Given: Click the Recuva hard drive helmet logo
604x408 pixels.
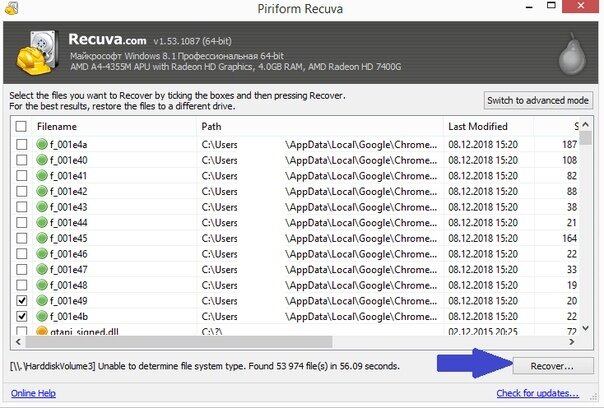Looking at the screenshot, I should tap(37, 53).
